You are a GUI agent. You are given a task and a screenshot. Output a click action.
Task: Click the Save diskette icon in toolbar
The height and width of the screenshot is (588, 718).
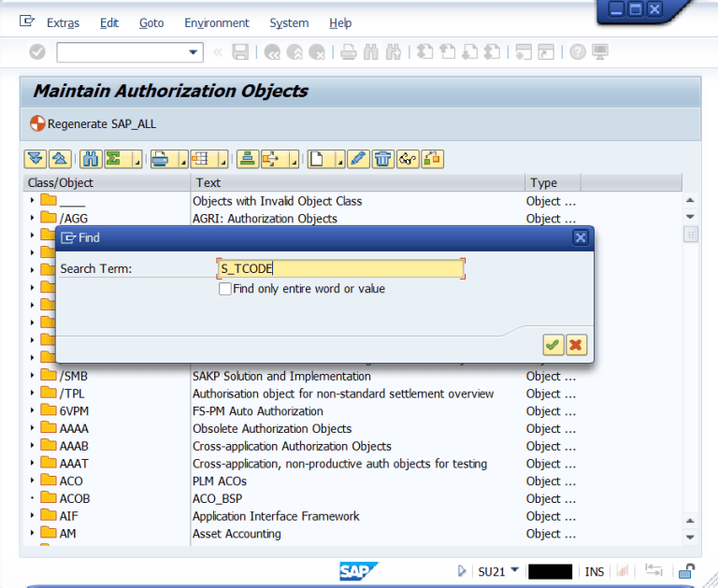point(240,51)
